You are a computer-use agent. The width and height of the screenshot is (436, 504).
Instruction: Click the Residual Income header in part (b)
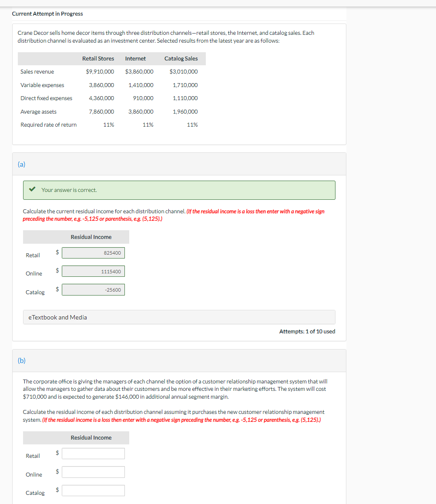click(x=91, y=438)
